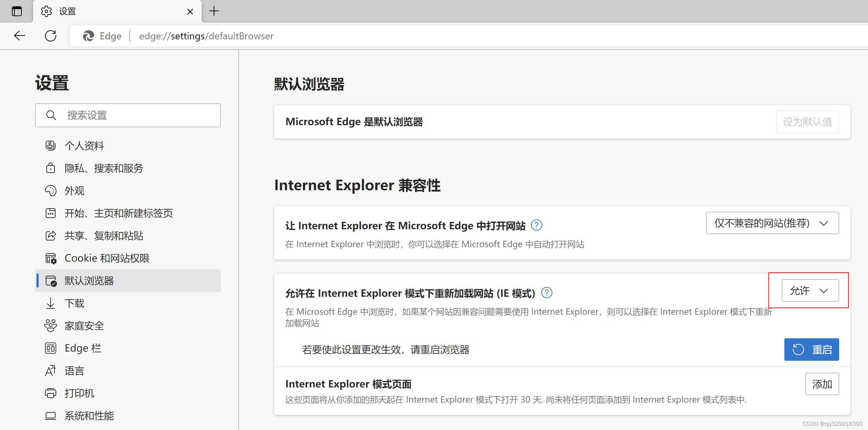Click the browser back arrow icon
Image resolution: width=868 pixels, height=430 pixels.
click(x=20, y=36)
